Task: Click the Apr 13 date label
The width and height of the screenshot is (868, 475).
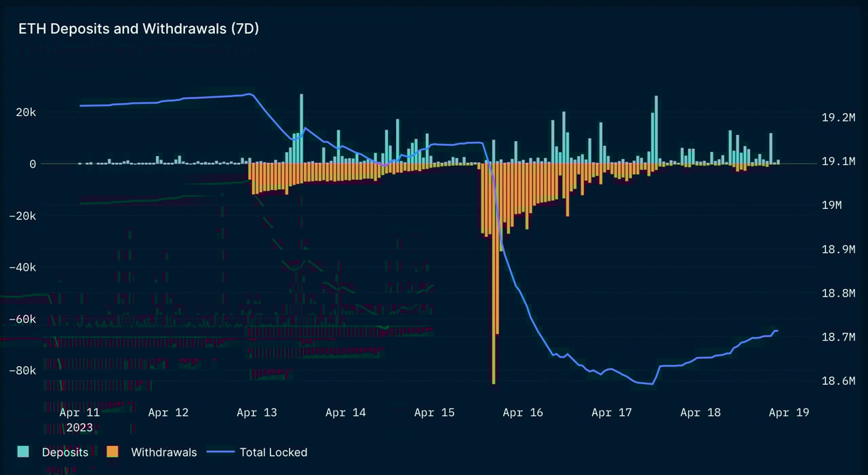Action: click(x=256, y=412)
